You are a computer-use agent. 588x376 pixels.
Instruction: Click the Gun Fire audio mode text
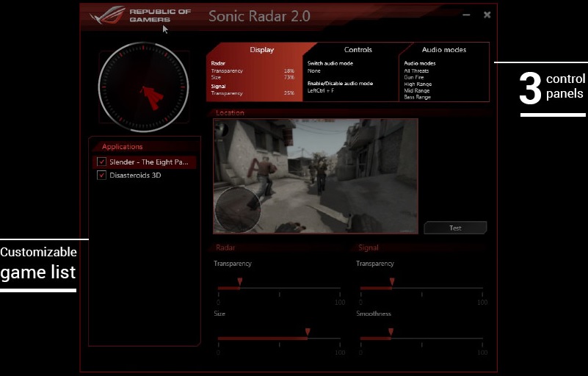413,77
